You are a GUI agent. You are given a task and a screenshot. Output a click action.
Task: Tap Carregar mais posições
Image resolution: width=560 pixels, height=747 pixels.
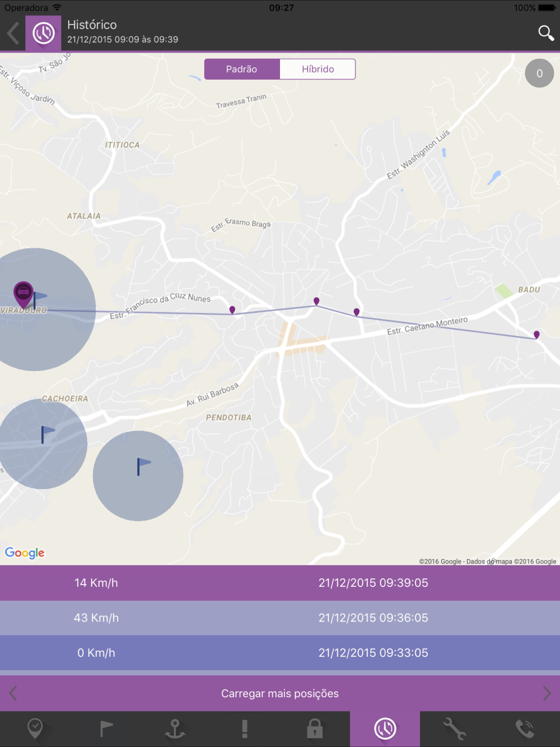[280, 693]
